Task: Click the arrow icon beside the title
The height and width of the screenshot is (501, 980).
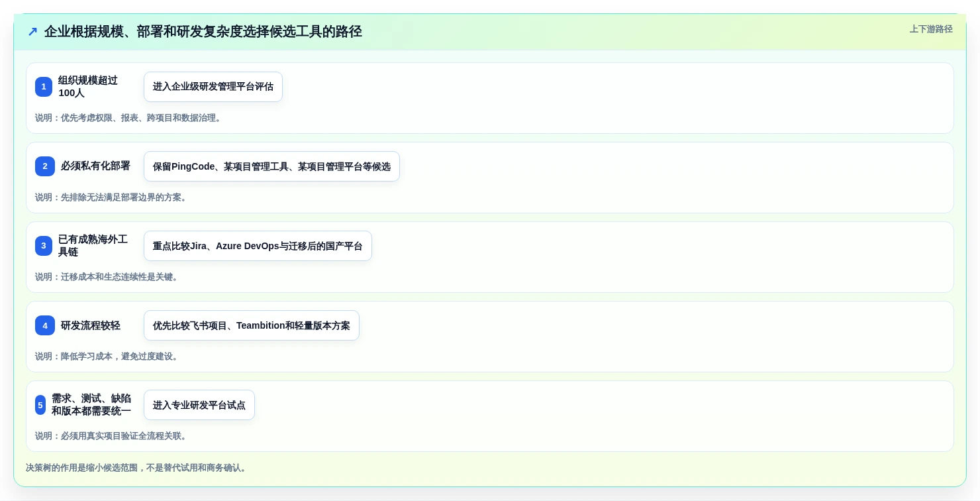Action: click(32, 32)
